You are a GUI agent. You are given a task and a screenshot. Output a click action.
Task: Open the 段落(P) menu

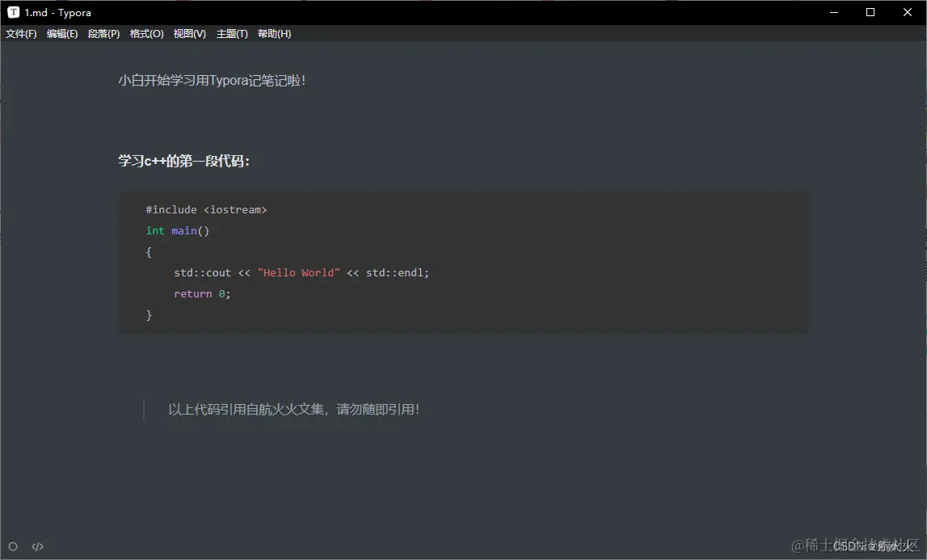(x=103, y=34)
